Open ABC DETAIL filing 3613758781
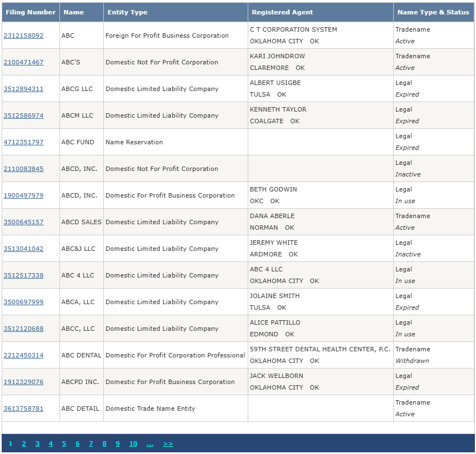Viewport: 476px width, 454px height. click(x=23, y=408)
